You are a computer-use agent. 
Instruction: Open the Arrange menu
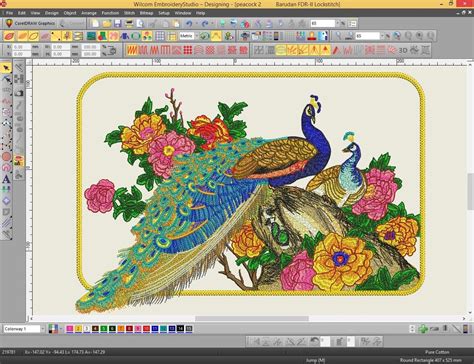click(x=89, y=13)
